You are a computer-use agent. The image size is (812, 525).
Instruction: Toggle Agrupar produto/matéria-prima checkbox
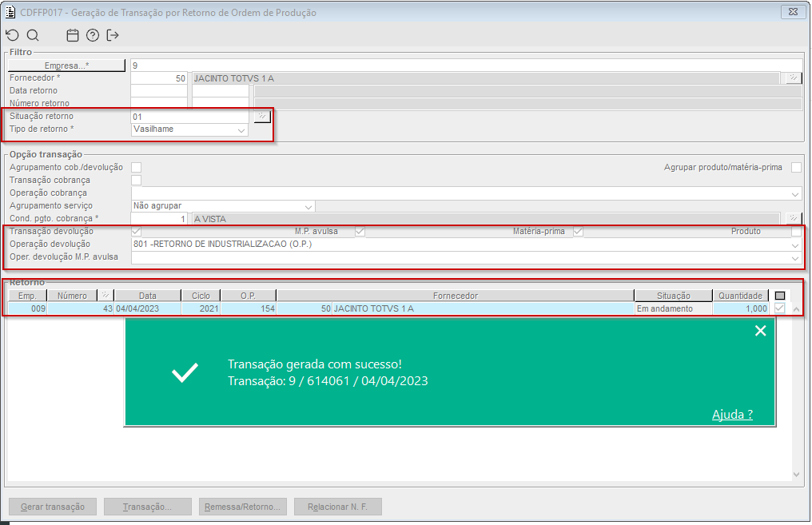pos(797,167)
